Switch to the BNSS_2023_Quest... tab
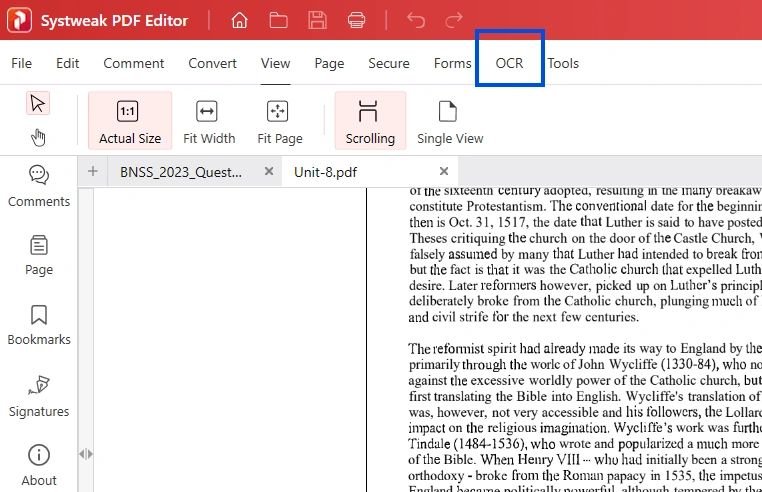 point(180,172)
